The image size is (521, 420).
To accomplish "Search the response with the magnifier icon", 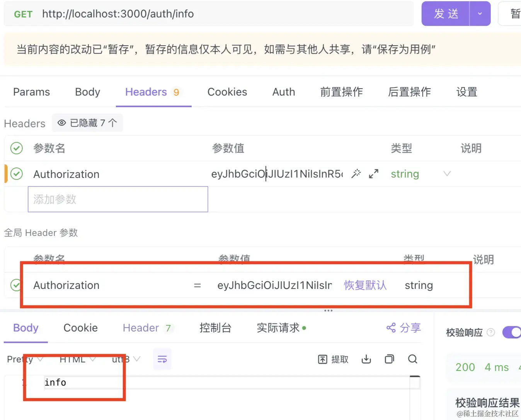I will click(413, 359).
